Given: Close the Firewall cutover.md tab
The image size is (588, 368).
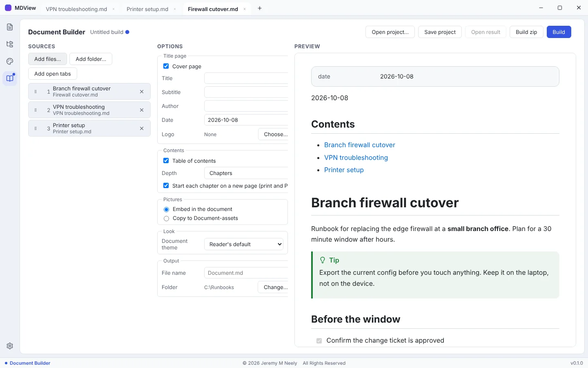Looking at the screenshot, I should (x=245, y=9).
